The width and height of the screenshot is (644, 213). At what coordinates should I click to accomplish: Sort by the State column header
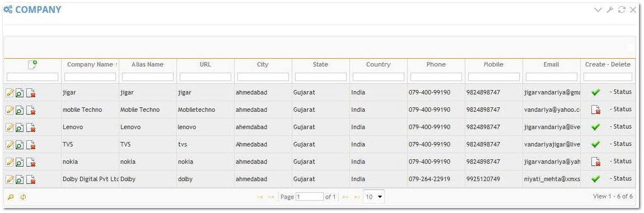point(320,64)
